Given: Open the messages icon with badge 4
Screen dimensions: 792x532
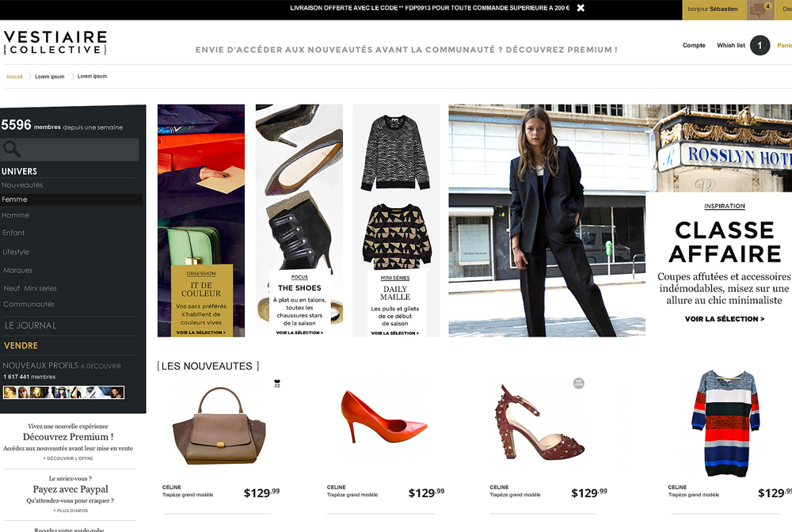Looking at the screenshot, I should (x=760, y=9).
